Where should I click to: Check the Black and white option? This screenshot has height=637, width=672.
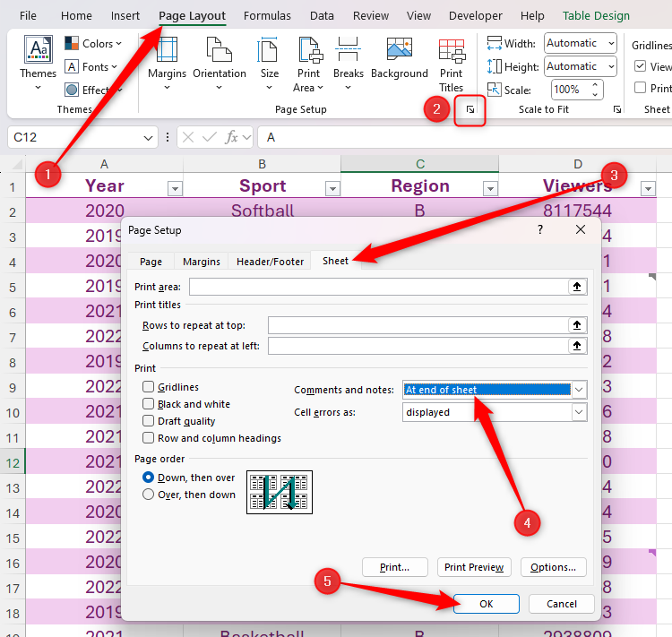tap(149, 404)
